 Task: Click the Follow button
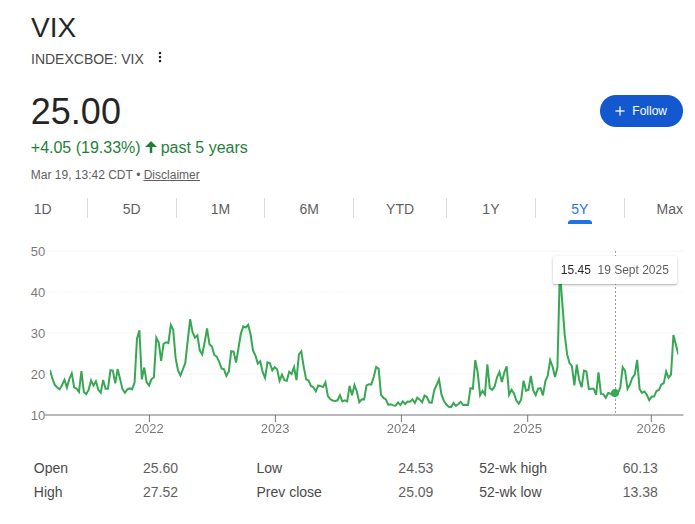641,111
